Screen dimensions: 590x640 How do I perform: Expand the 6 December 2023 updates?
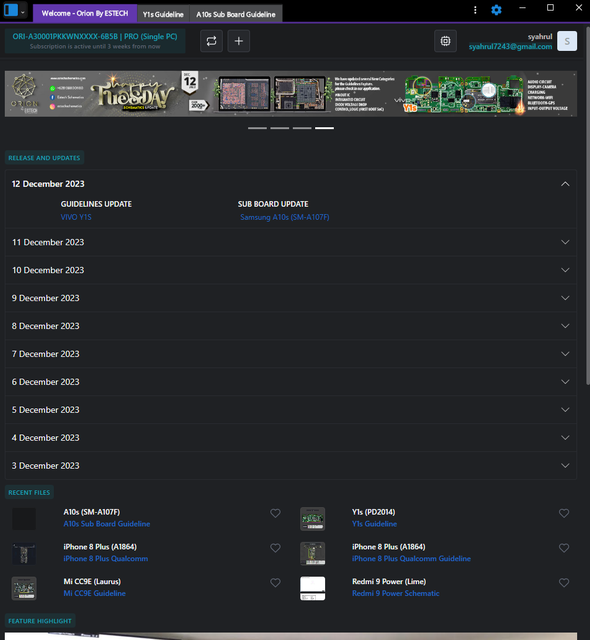(x=291, y=382)
